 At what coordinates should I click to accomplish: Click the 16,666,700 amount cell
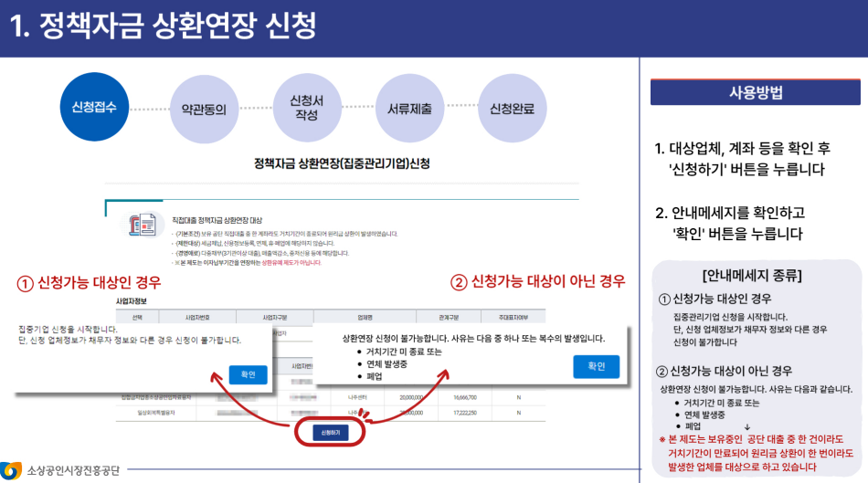click(x=465, y=397)
